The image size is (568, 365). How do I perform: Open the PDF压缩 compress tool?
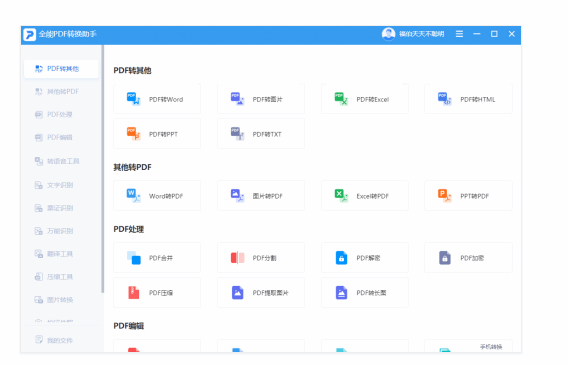click(x=157, y=292)
